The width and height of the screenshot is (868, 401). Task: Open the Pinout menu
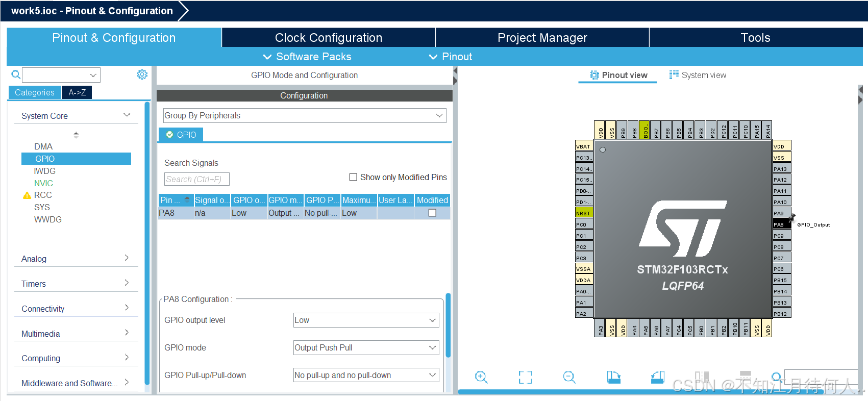[451, 57]
